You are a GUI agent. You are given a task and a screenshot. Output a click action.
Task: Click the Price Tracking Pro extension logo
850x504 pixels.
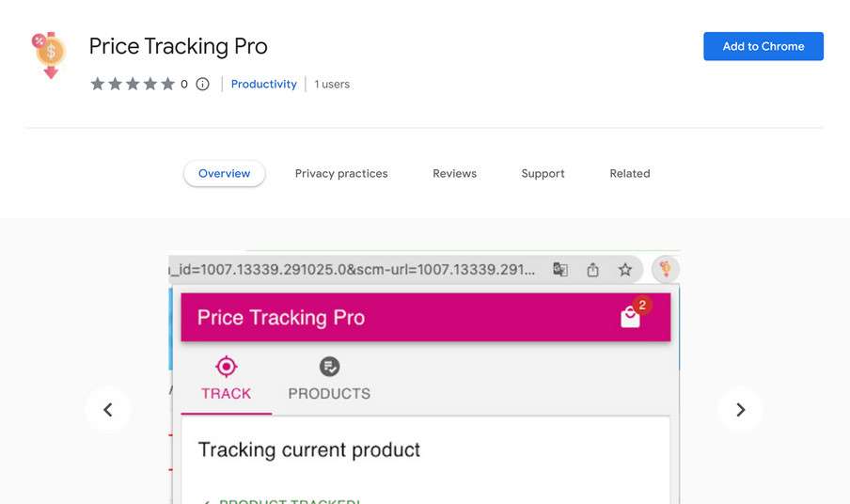click(49, 56)
